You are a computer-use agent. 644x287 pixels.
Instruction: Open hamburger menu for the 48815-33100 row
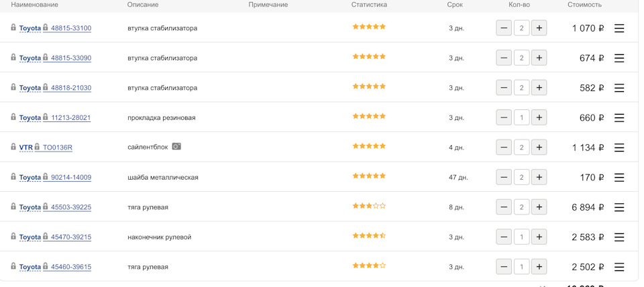(x=619, y=28)
